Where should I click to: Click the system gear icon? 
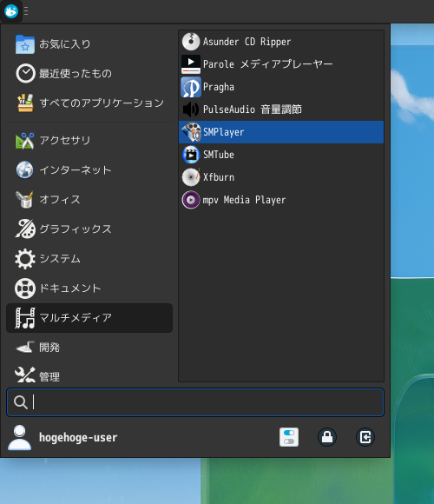[25, 259]
